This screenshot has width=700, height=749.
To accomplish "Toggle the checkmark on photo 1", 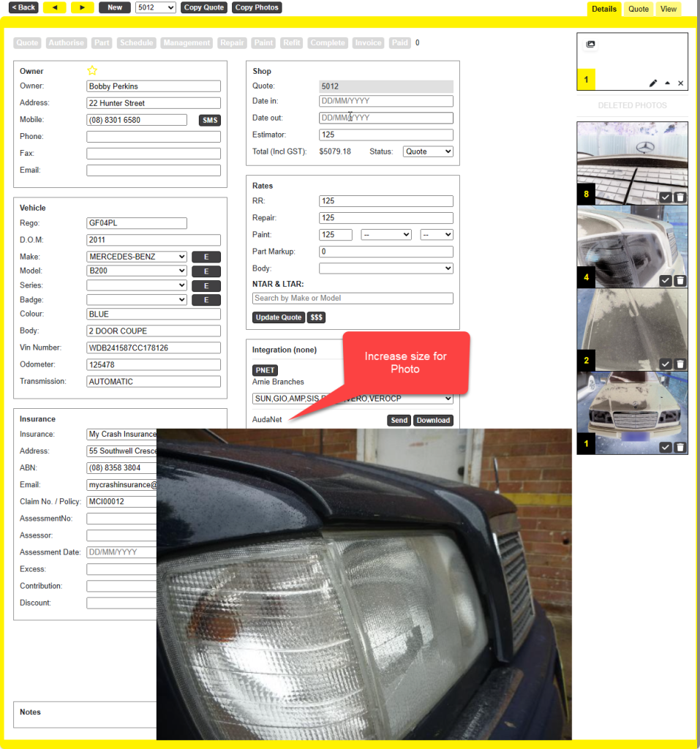I will (665, 448).
